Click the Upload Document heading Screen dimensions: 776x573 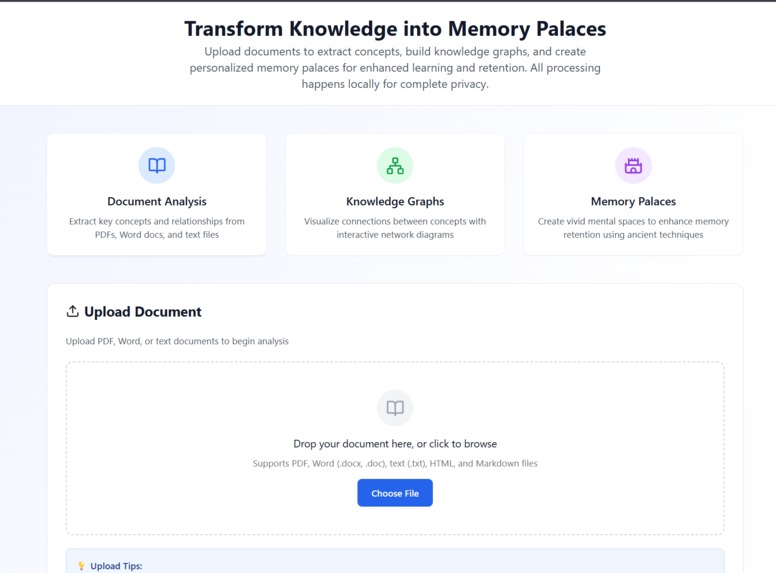point(143,312)
